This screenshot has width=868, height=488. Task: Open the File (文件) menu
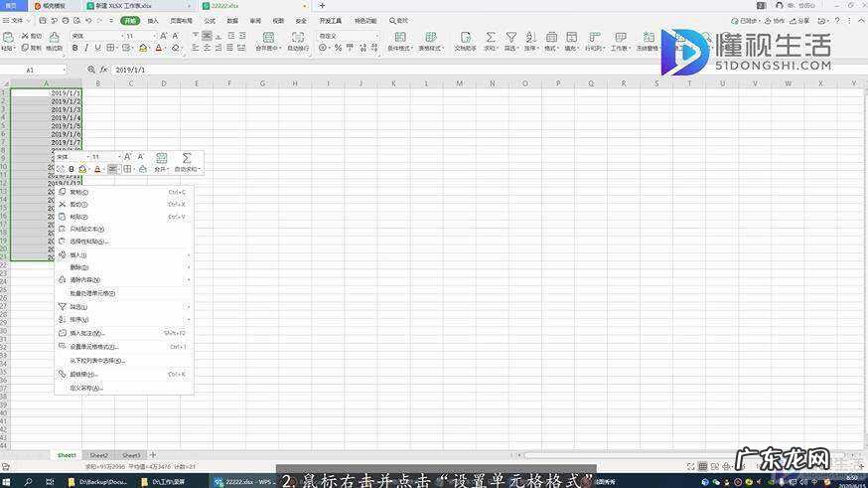[x=16, y=21]
